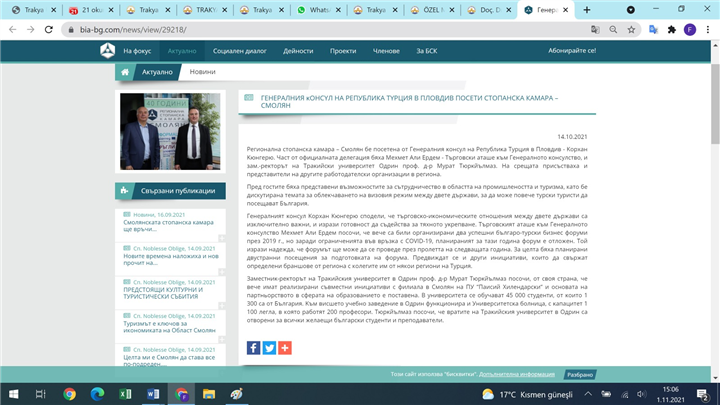Open 'ПРЕДСТОЯЩИ КУЛТУРНИ И ТУРИСТИЧЕСКИ СЪБИТИЯ' article
This screenshot has width=720, height=405.
[163, 293]
